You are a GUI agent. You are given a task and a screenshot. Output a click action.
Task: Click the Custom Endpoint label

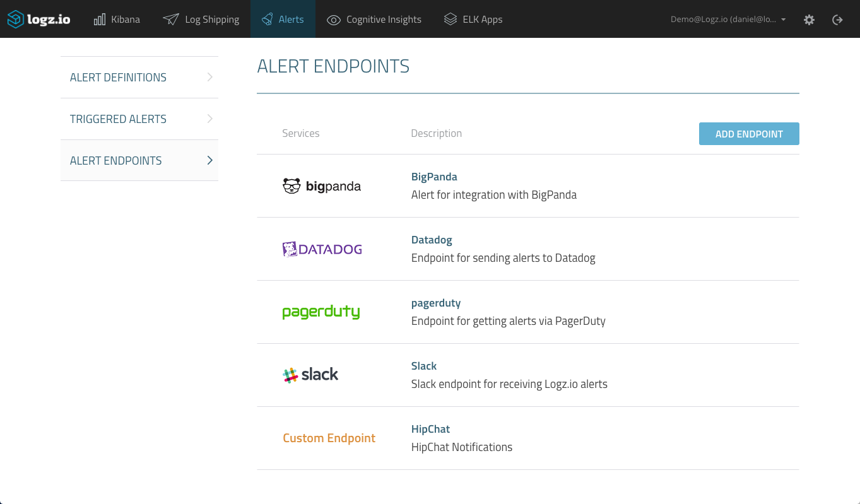(329, 438)
